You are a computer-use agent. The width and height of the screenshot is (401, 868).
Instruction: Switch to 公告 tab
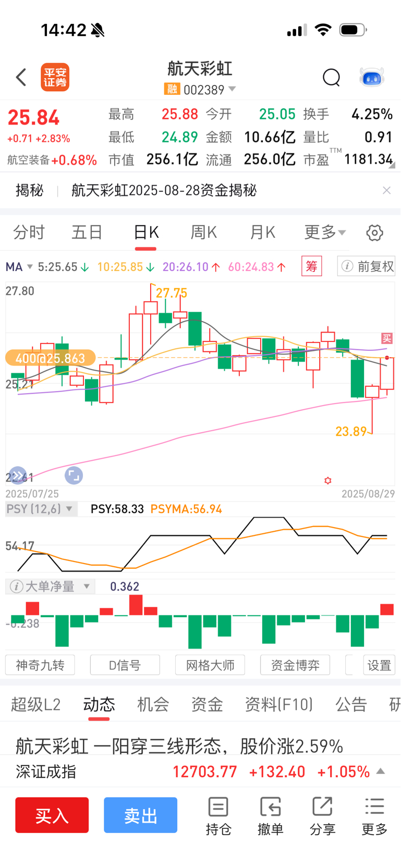coord(351,705)
